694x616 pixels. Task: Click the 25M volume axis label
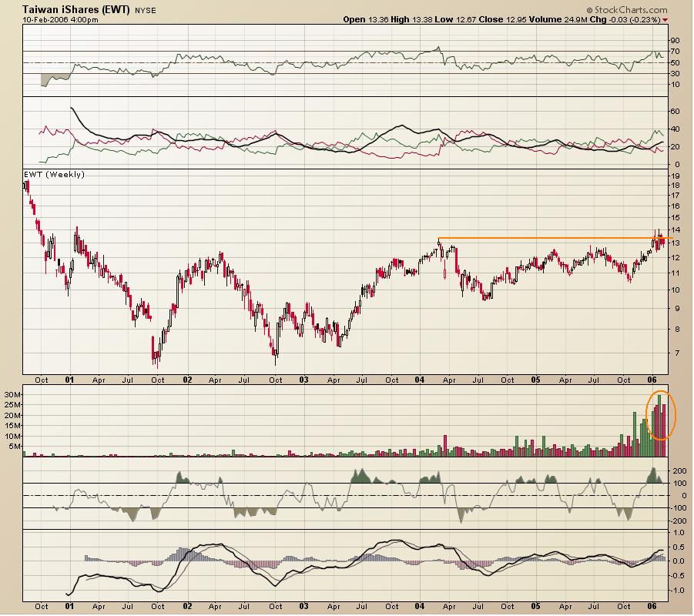click(12, 405)
